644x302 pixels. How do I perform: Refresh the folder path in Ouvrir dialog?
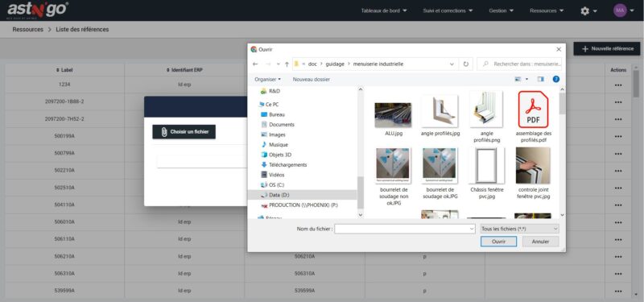[x=466, y=64]
